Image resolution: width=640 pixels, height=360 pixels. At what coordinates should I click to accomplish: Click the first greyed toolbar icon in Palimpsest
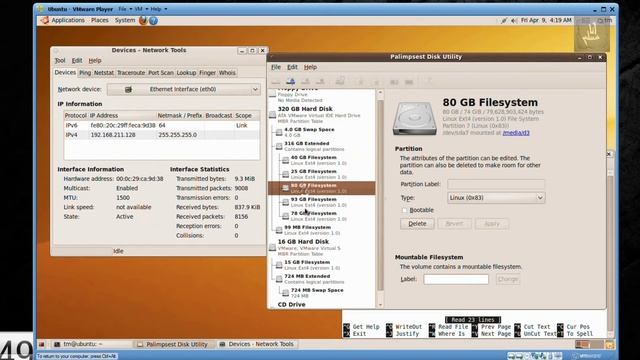276,82
